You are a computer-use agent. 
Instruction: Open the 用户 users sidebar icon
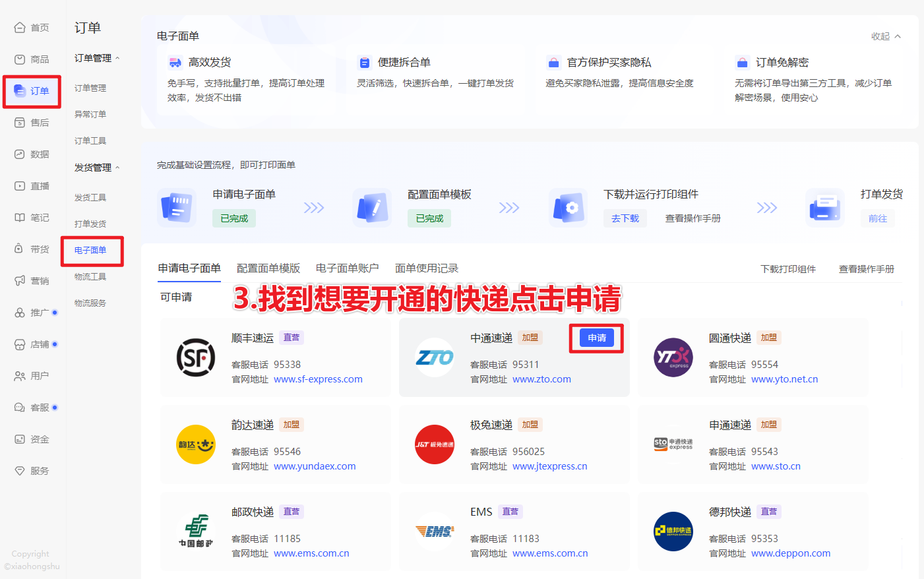(20, 376)
